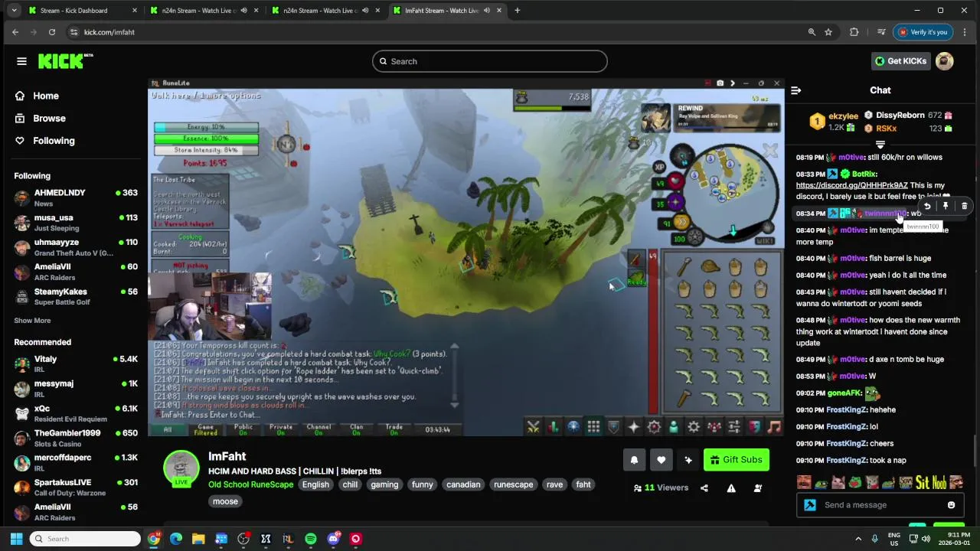
Task: Open the Kick hamburger menu
Action: click(21, 61)
